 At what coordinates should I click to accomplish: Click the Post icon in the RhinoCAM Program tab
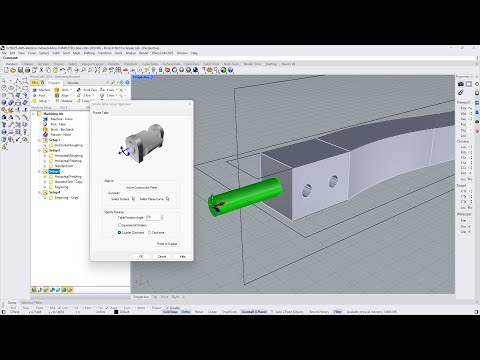tap(35, 95)
